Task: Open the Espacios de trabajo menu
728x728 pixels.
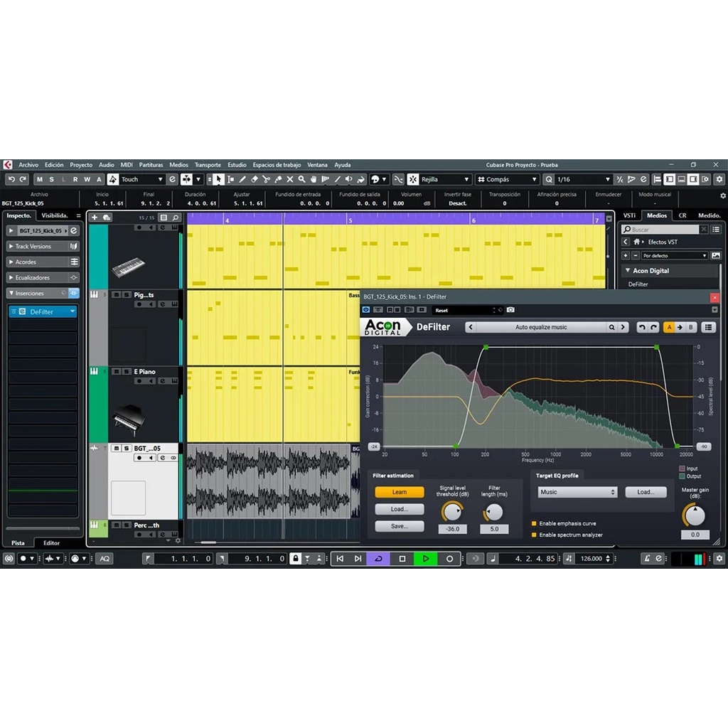Action: (x=277, y=165)
